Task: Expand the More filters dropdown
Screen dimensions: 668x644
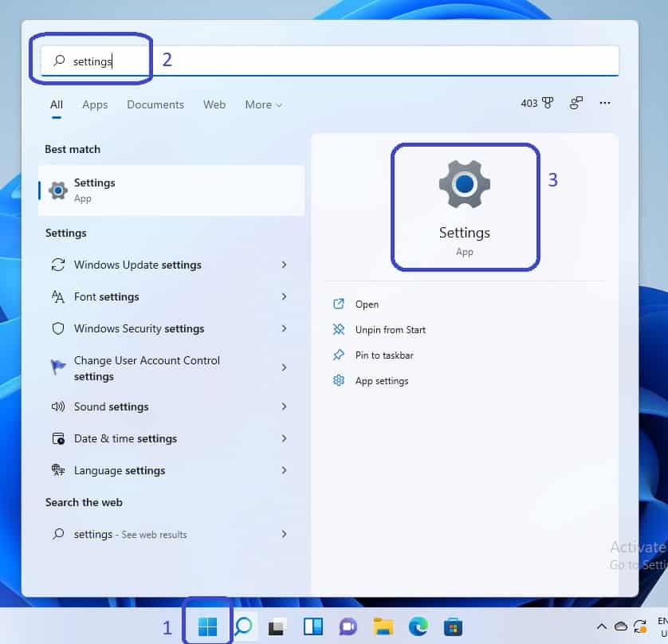Action: click(263, 104)
